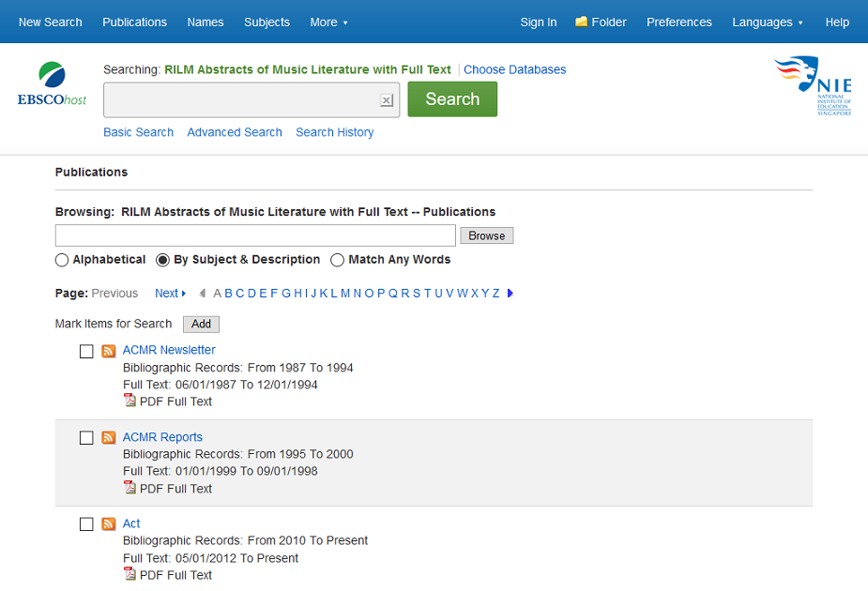
Task: Open Preferences in top menu
Action: 679,23
